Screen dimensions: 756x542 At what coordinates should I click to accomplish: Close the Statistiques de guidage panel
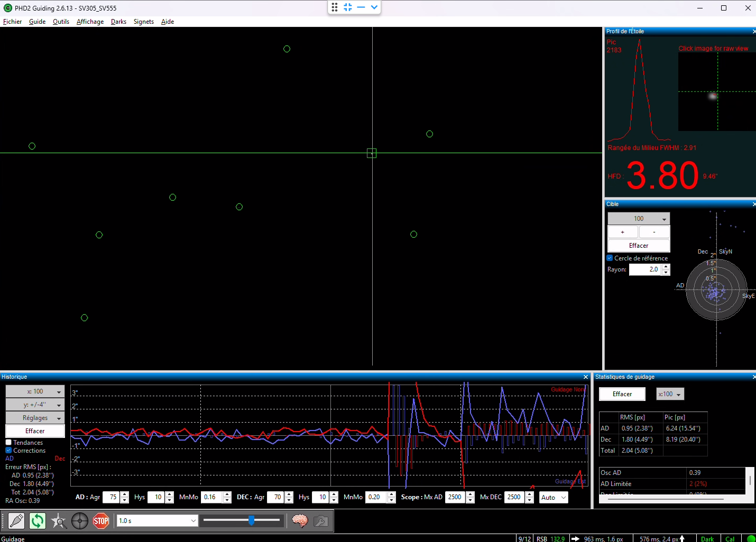754,377
